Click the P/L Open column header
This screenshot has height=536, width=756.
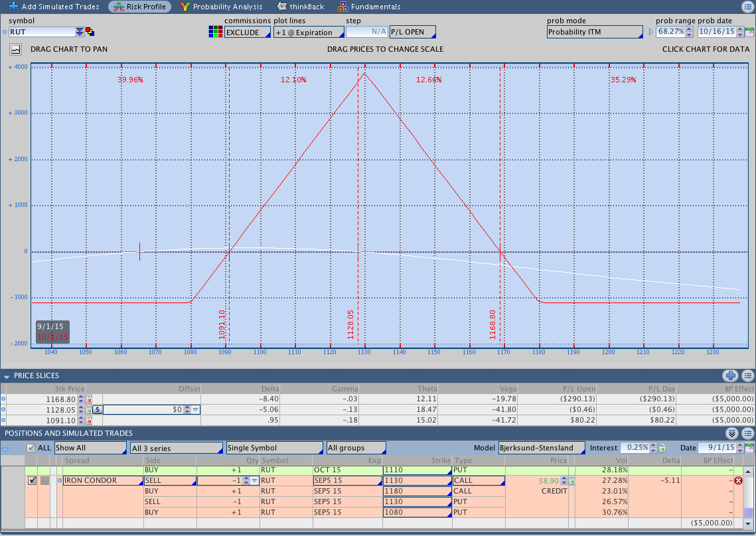tap(579, 389)
